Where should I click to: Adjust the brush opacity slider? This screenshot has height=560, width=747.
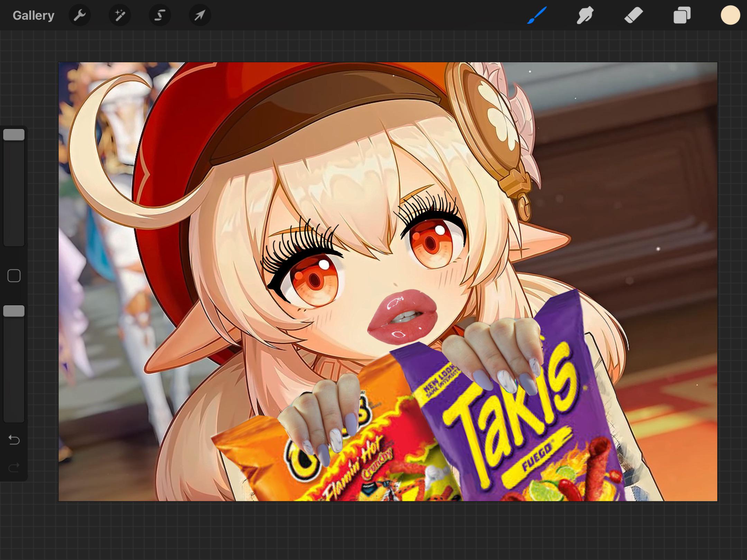pyautogui.click(x=14, y=311)
